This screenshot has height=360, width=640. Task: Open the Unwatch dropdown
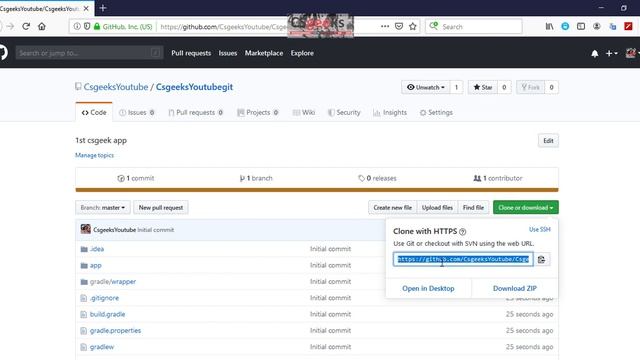coord(426,87)
